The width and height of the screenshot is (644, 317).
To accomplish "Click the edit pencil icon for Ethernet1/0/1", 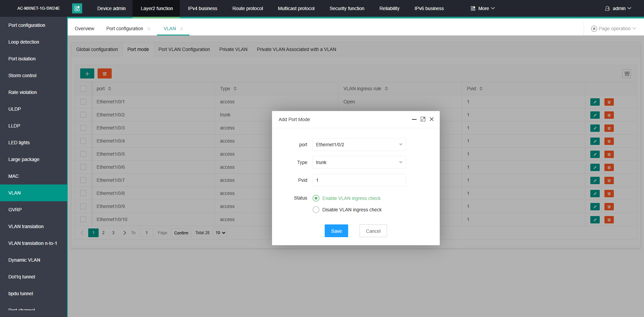I will tap(595, 102).
